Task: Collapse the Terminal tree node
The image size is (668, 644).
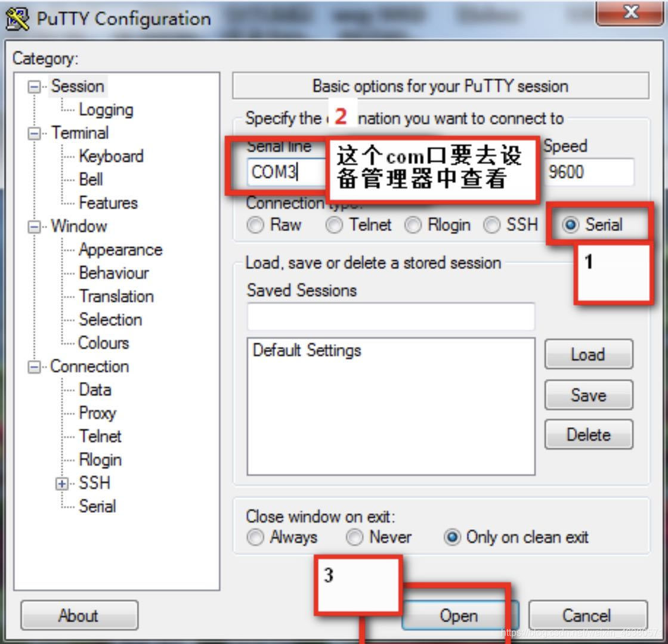Action: pos(34,134)
